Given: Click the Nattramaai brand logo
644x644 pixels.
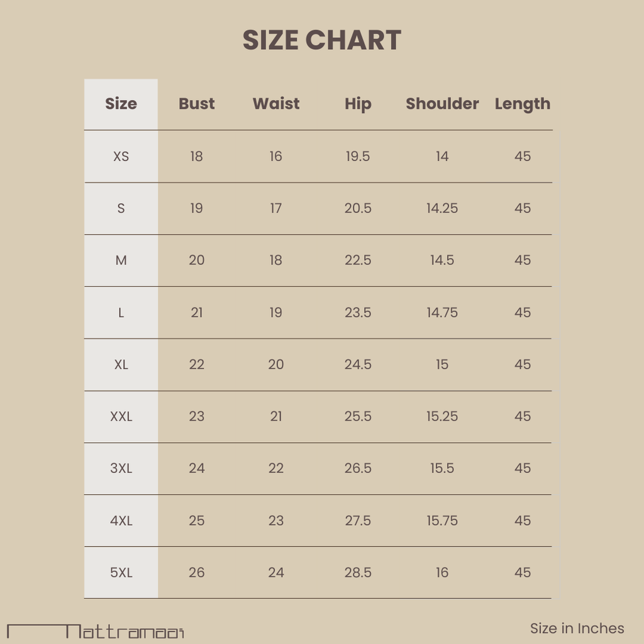Looking at the screenshot, I should click(x=96, y=631).
